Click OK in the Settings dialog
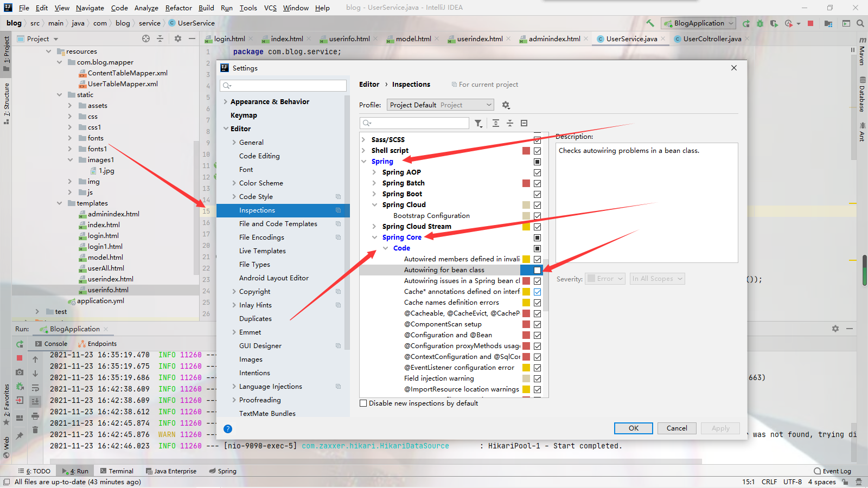 click(x=634, y=428)
